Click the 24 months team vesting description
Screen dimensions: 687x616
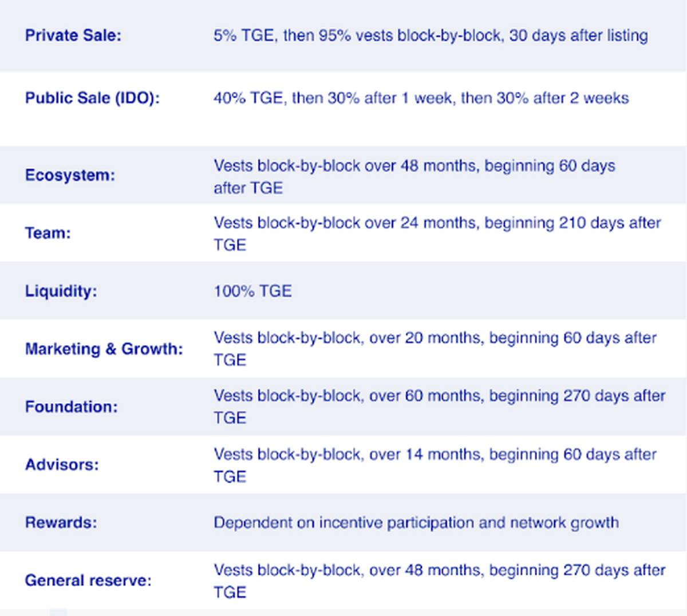(437, 234)
